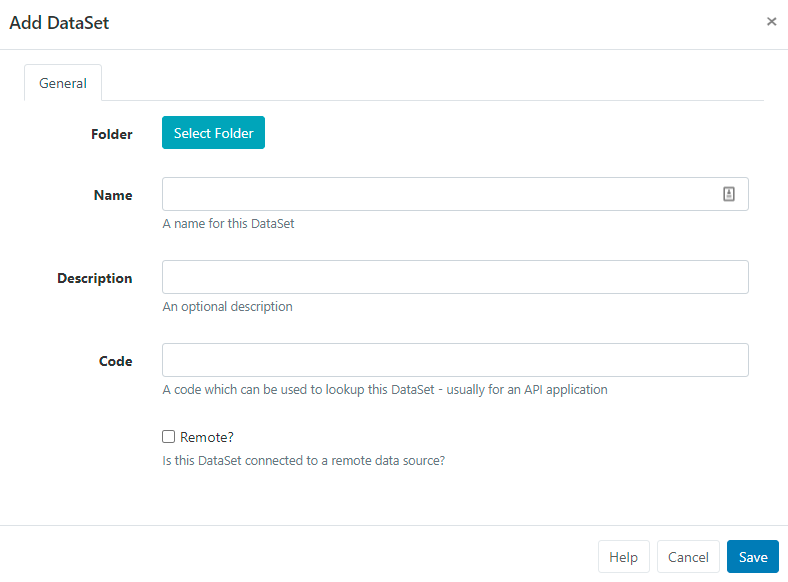
Task: Click the "Code" field label
Action: [116, 361]
